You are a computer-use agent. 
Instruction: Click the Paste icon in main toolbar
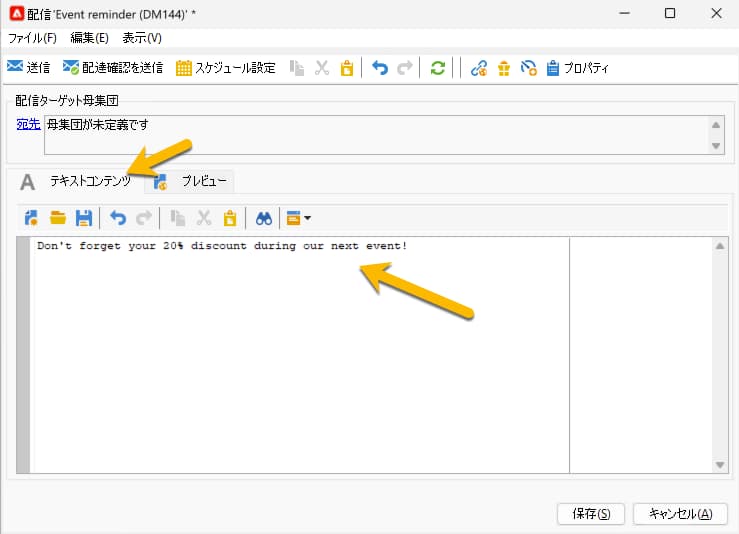347,68
